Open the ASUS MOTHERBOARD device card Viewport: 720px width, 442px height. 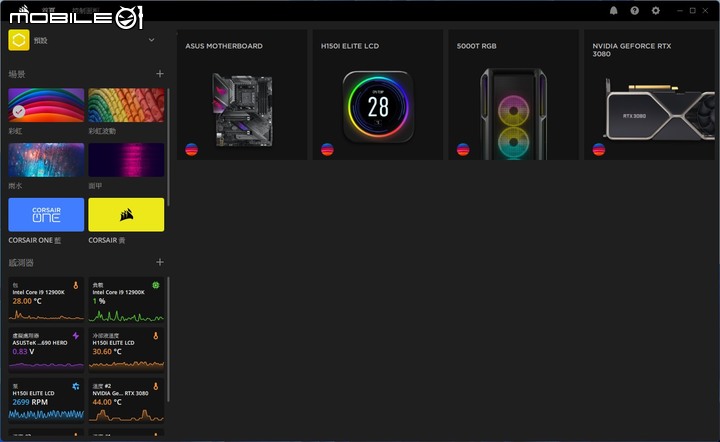pyautogui.click(x=242, y=95)
